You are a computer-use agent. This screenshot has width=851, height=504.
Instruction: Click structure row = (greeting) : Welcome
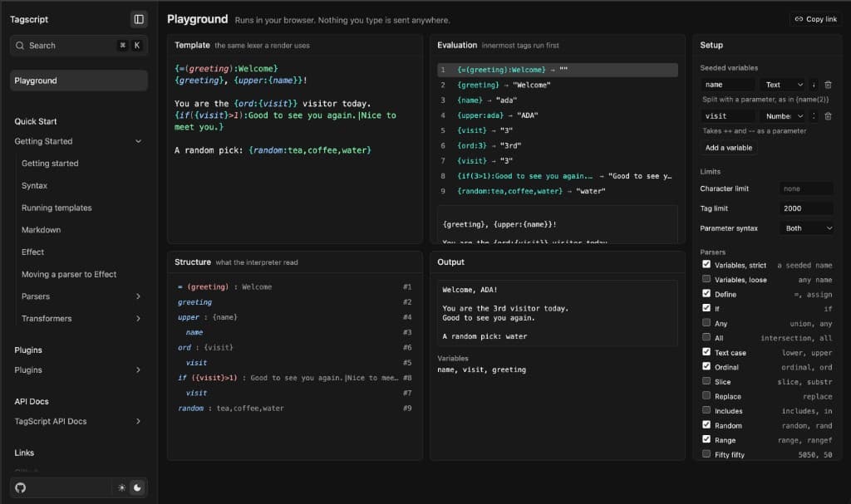click(295, 287)
